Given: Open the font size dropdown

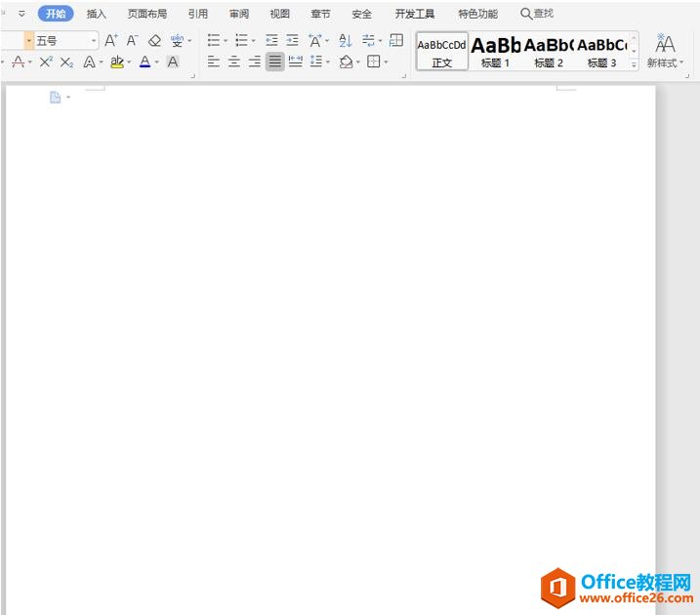Looking at the screenshot, I should click(94, 41).
